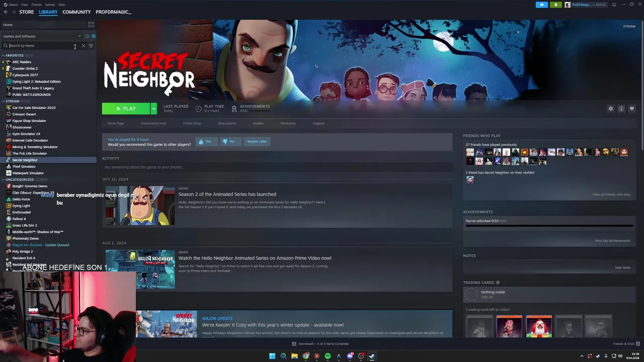Open the Windows Start button
644x362 pixels.
point(272,356)
